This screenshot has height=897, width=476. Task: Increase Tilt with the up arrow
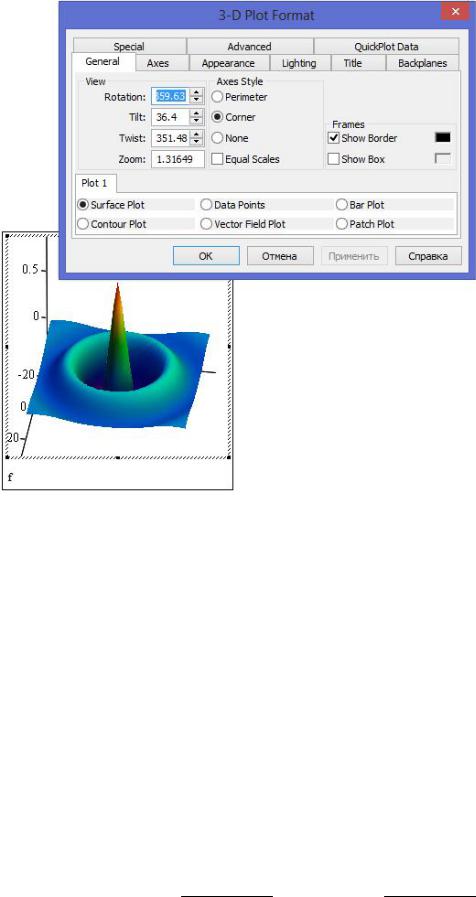(197, 114)
